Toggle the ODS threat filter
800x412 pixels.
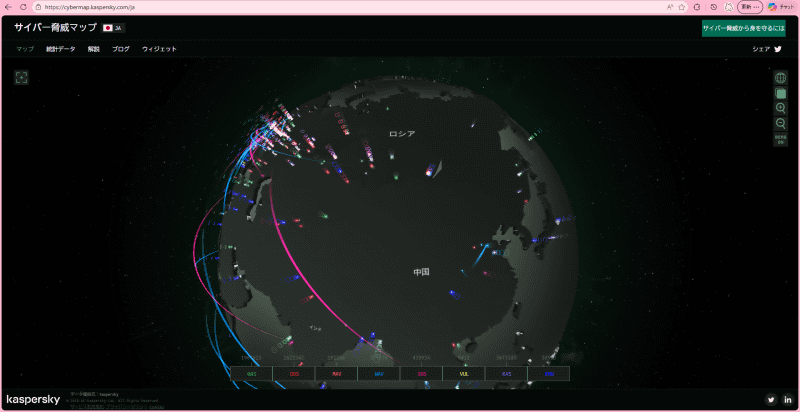tap(294, 373)
